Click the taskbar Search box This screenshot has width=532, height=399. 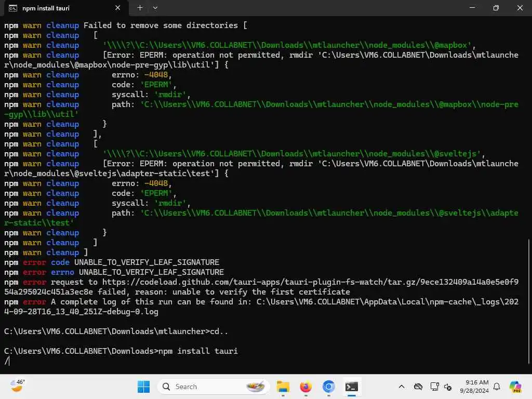click(x=213, y=387)
